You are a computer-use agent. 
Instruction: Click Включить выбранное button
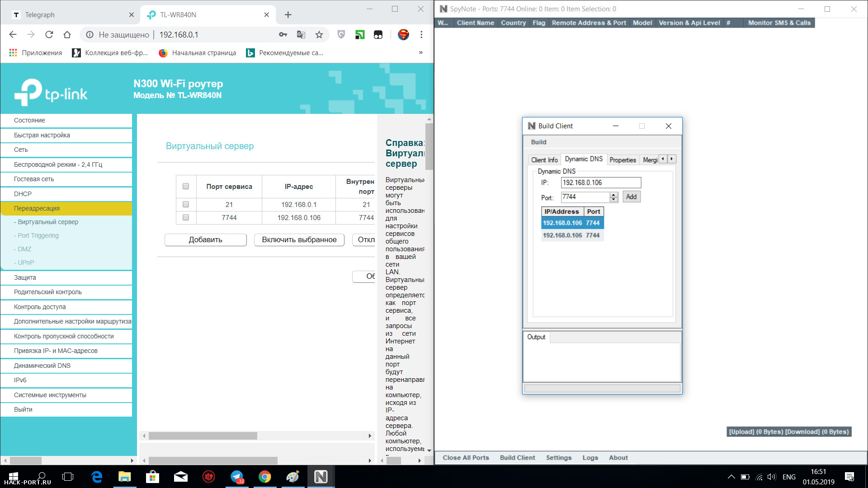click(x=299, y=240)
